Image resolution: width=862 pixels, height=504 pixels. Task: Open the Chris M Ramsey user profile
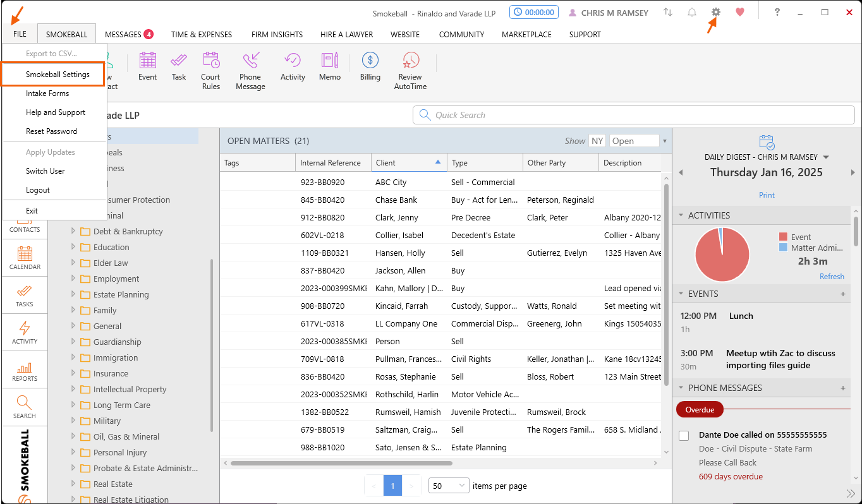point(609,12)
